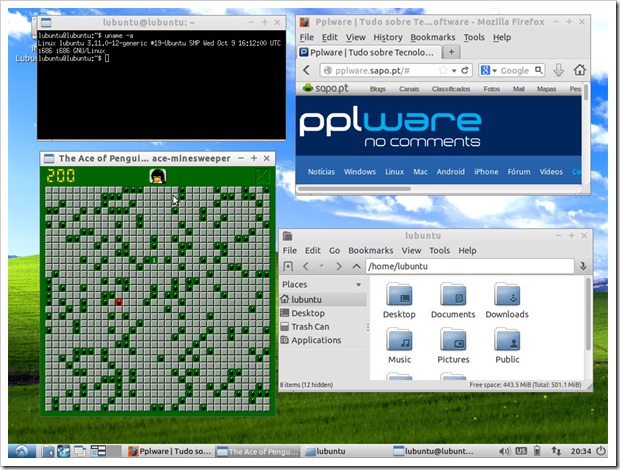Image resolution: width=620 pixels, height=470 pixels.
Task: Switch to the Pplware Firefox taskbar button
Action: [170, 451]
